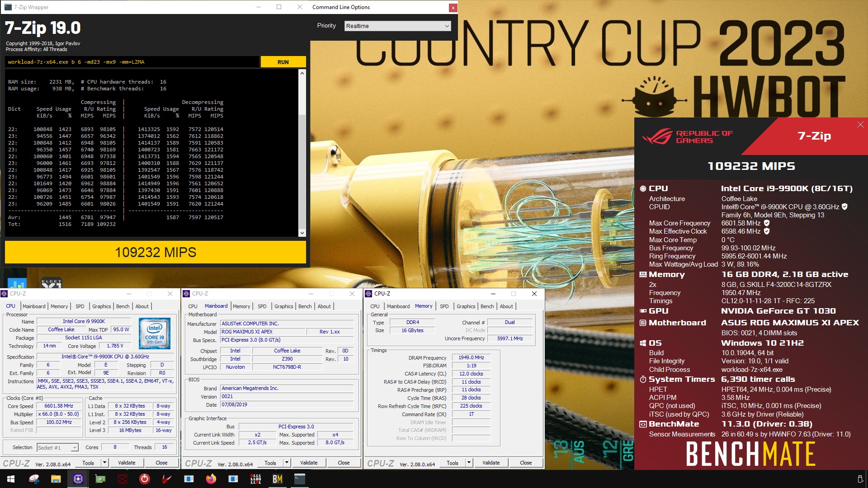Click the Motherboard section icon in BenchMate panel

pyautogui.click(x=643, y=323)
